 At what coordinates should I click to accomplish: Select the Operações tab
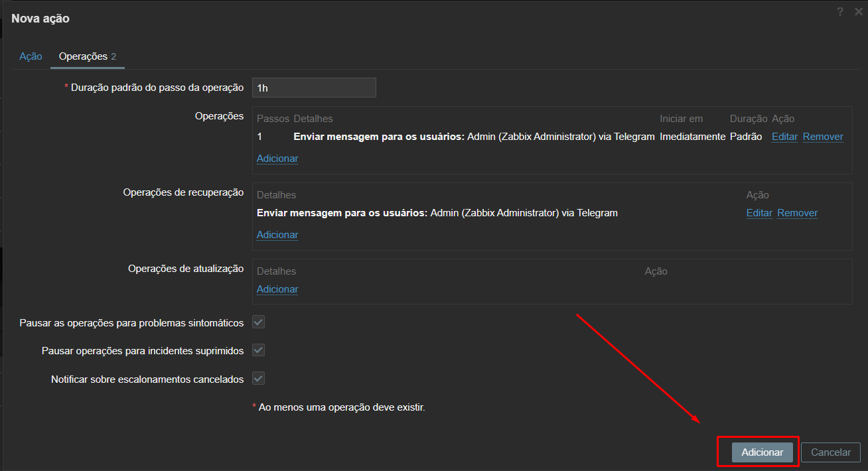[x=88, y=56]
